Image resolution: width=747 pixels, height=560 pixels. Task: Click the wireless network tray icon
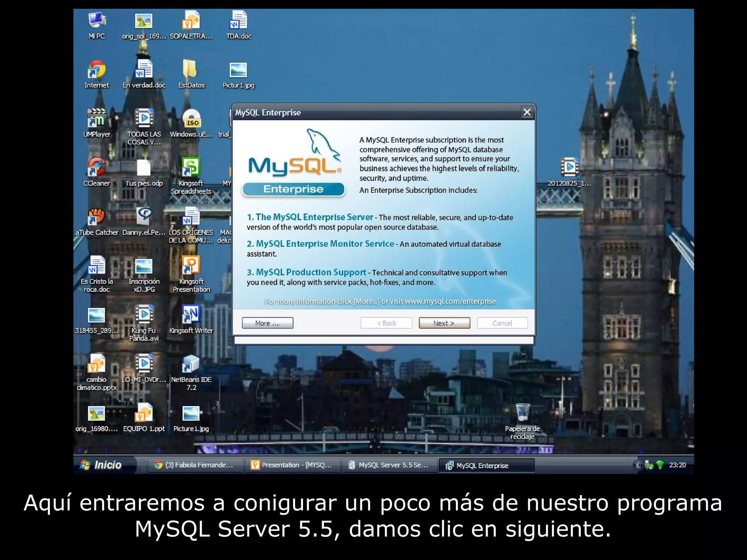coord(660,465)
